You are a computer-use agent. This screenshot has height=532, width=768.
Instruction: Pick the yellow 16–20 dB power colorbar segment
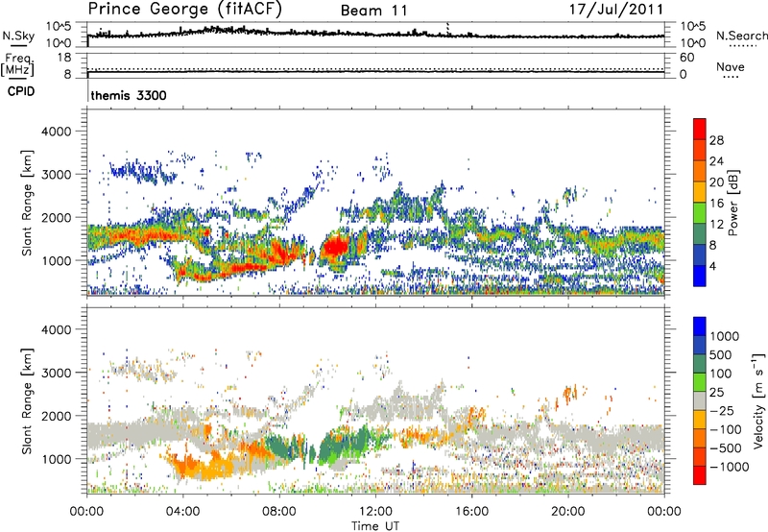[700, 192]
